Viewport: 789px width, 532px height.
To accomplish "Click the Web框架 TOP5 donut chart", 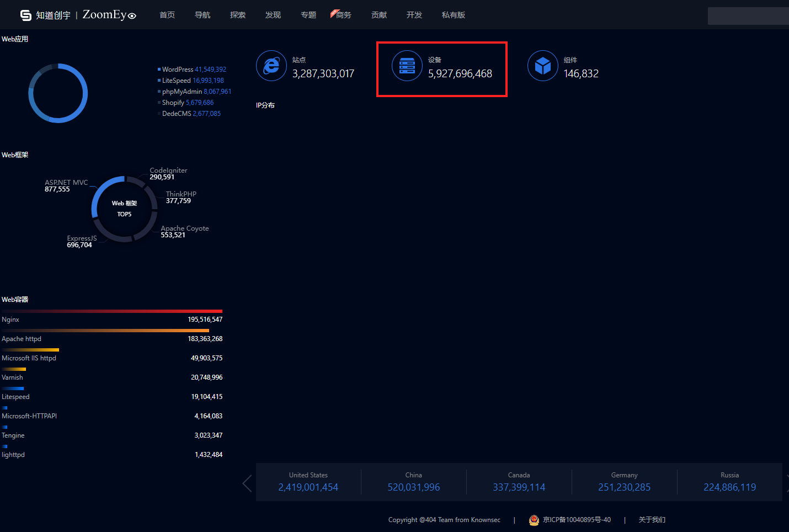I will point(124,209).
